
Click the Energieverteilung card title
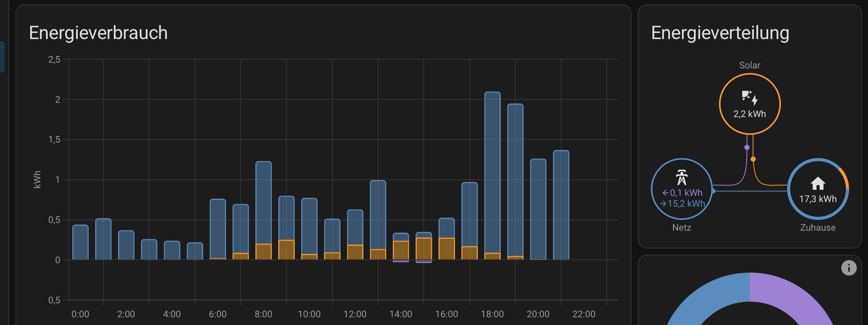720,33
